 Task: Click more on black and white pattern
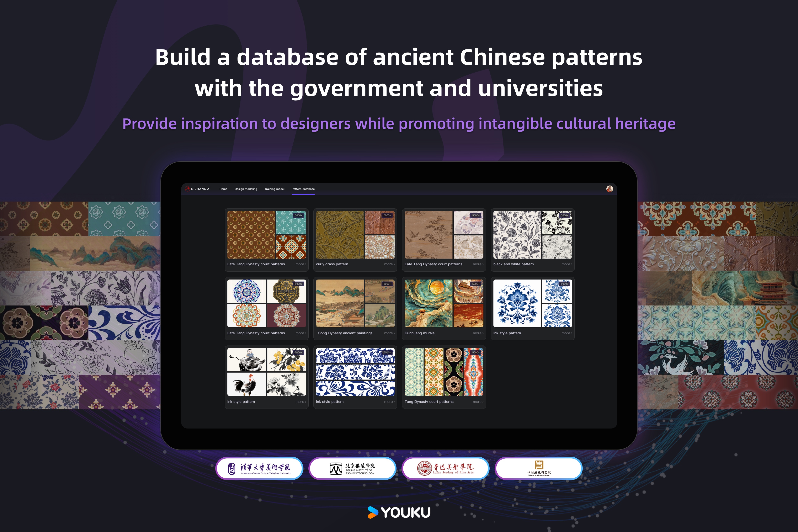(567, 264)
